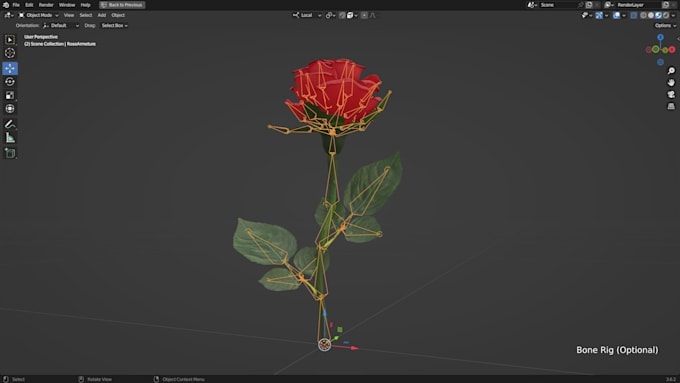The width and height of the screenshot is (680, 383).
Task: Switch to material preview shading
Action: click(x=658, y=15)
